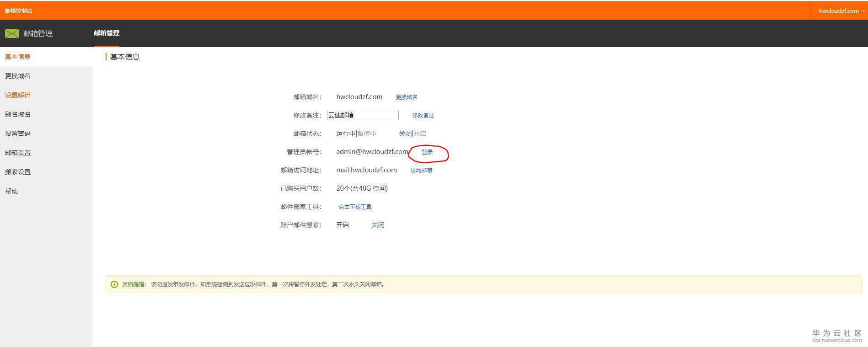This screenshot has height=347, width=868.
Task: Click 关闭 next to mailbox status
Action: (405, 133)
